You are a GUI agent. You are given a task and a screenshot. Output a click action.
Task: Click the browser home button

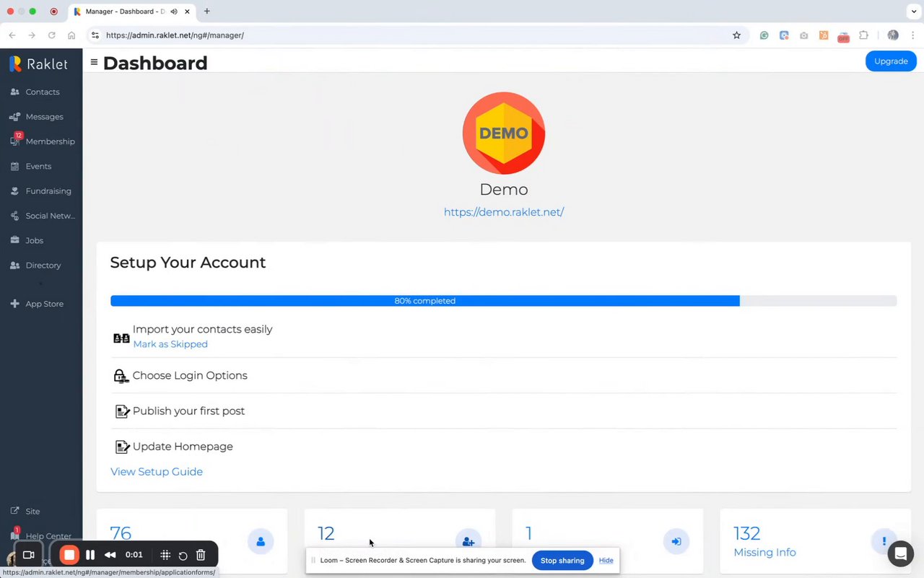coord(71,35)
